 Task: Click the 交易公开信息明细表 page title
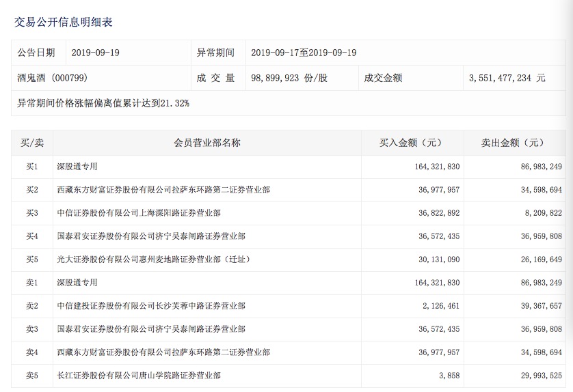tap(64, 23)
